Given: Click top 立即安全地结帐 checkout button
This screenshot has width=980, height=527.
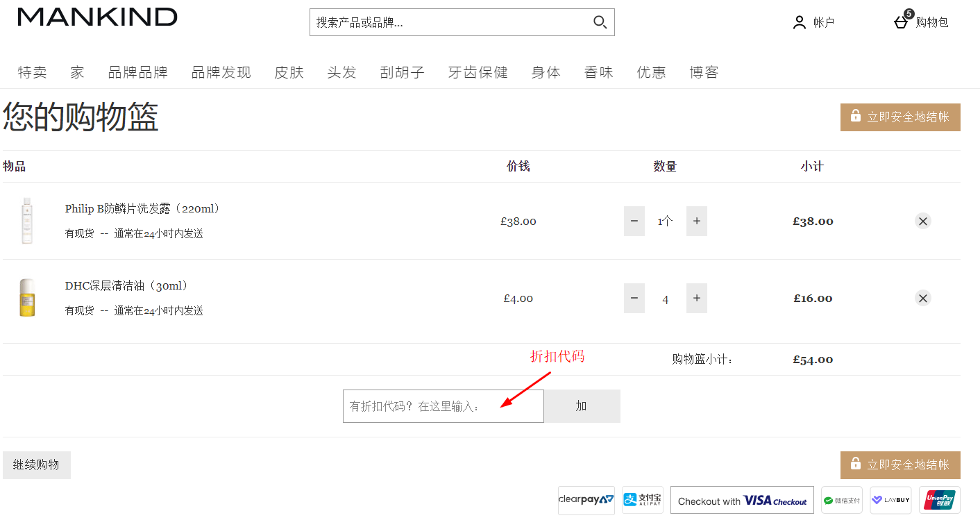Looking at the screenshot, I should [900, 117].
